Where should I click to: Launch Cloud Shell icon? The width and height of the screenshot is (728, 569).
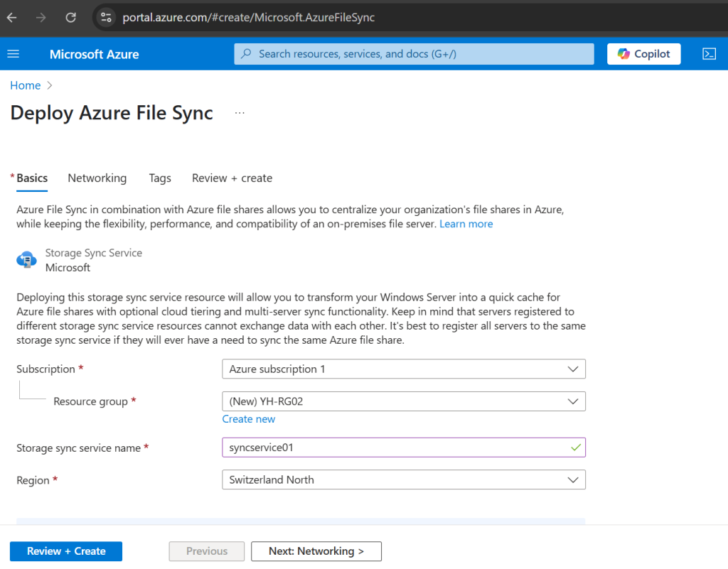pyautogui.click(x=709, y=54)
